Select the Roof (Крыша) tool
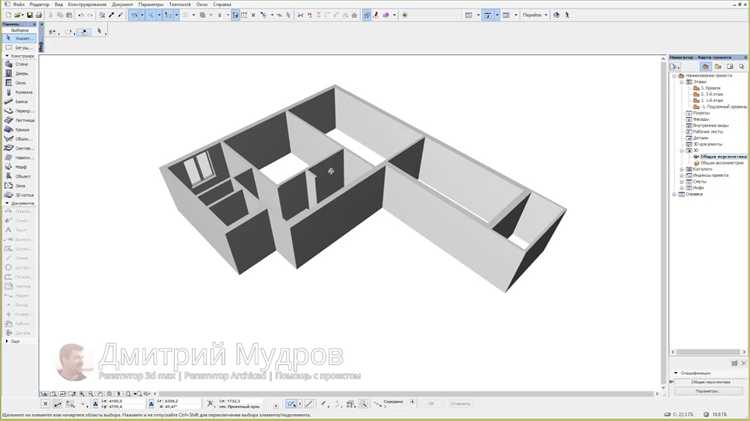Image resolution: width=750 pixels, height=421 pixels. click(19, 130)
